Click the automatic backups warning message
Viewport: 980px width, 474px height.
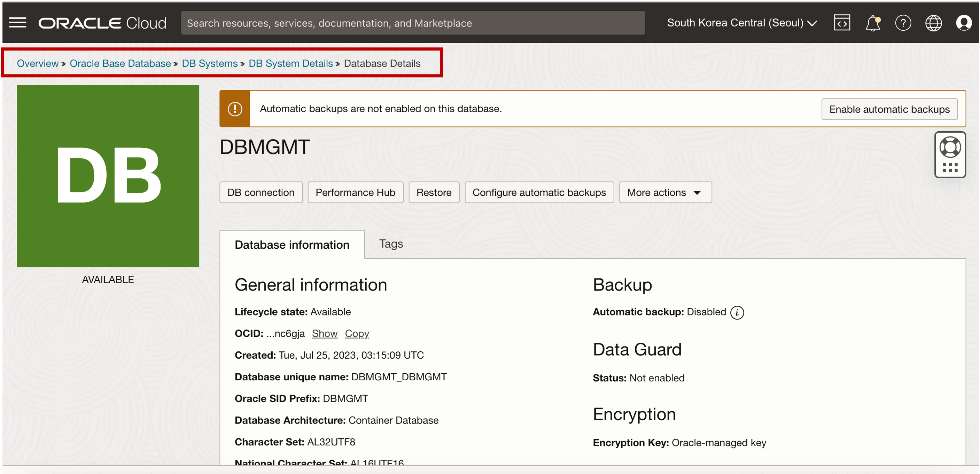coord(380,109)
